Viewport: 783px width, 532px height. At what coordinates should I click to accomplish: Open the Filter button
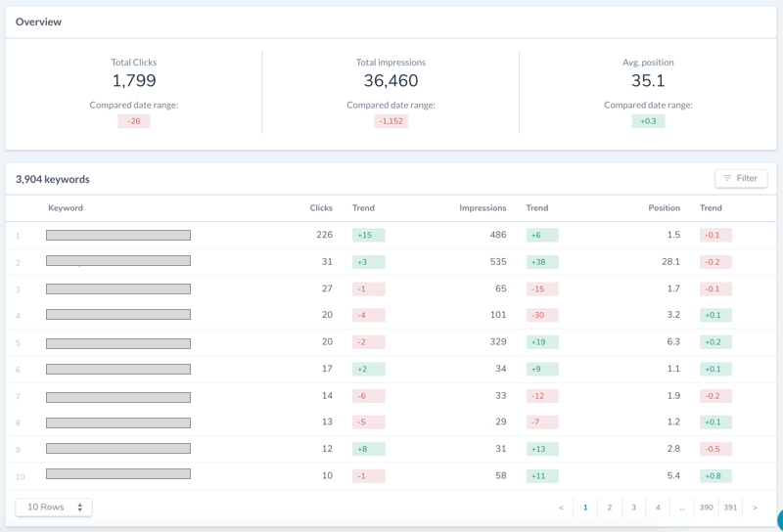point(741,178)
